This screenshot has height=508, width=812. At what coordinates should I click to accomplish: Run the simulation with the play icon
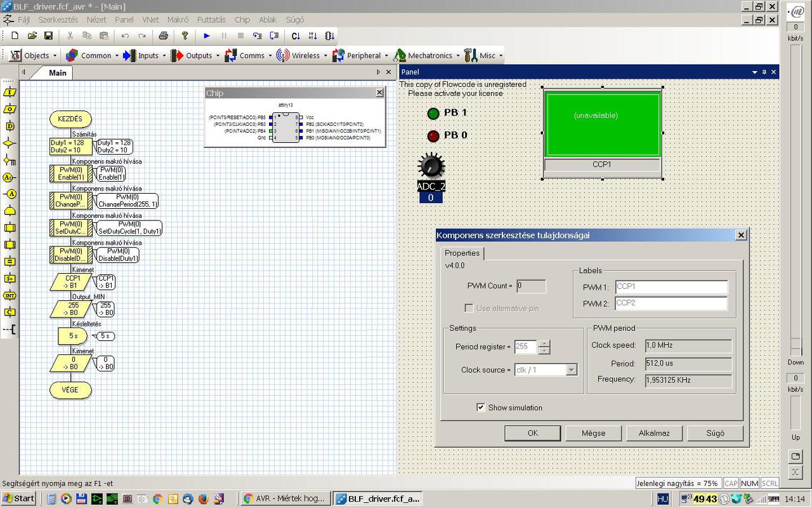(206, 36)
